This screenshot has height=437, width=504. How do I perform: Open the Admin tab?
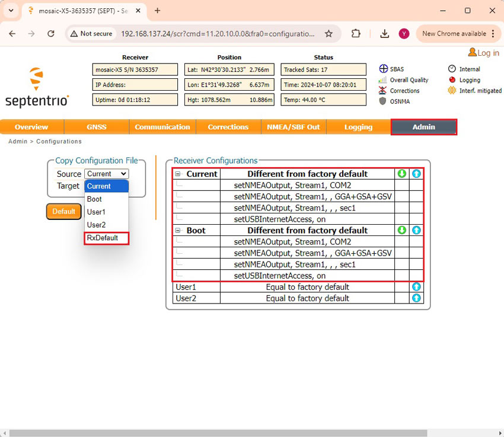coord(423,127)
